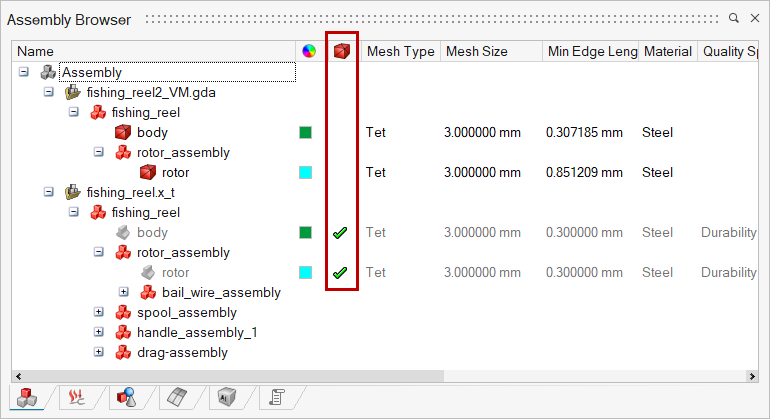Open the second bottom tab with red flame icon

tap(76, 397)
